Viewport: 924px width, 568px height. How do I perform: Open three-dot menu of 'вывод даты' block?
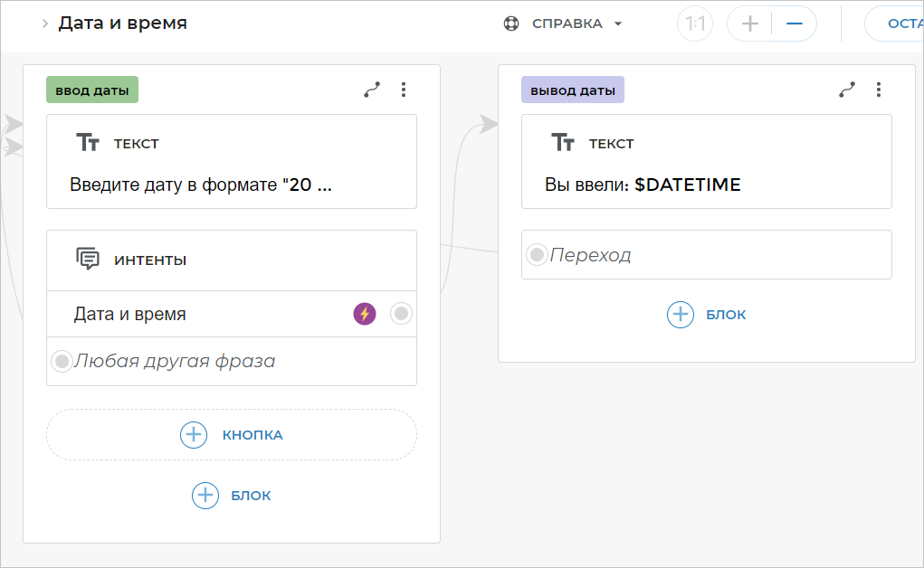coord(879,90)
